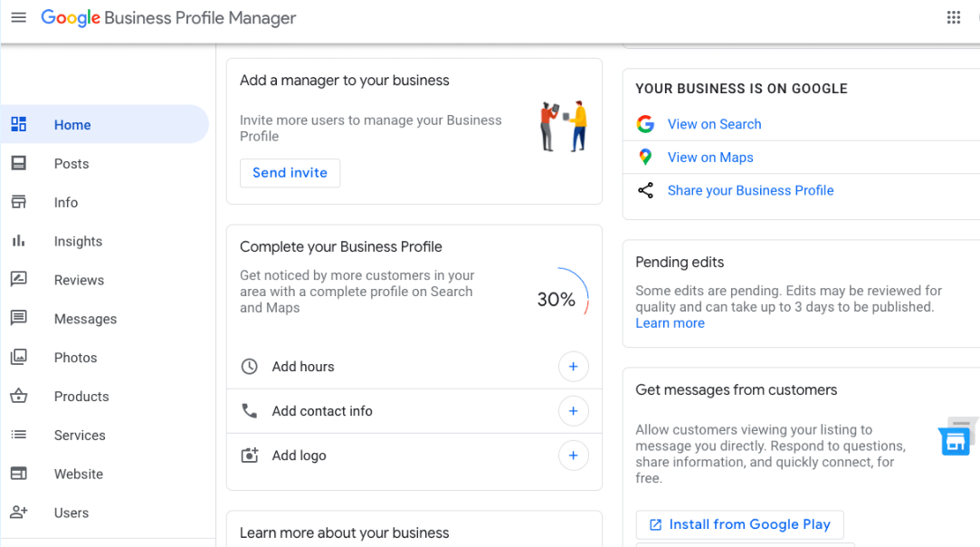
Task: Go to the Posts section
Action: point(71,164)
